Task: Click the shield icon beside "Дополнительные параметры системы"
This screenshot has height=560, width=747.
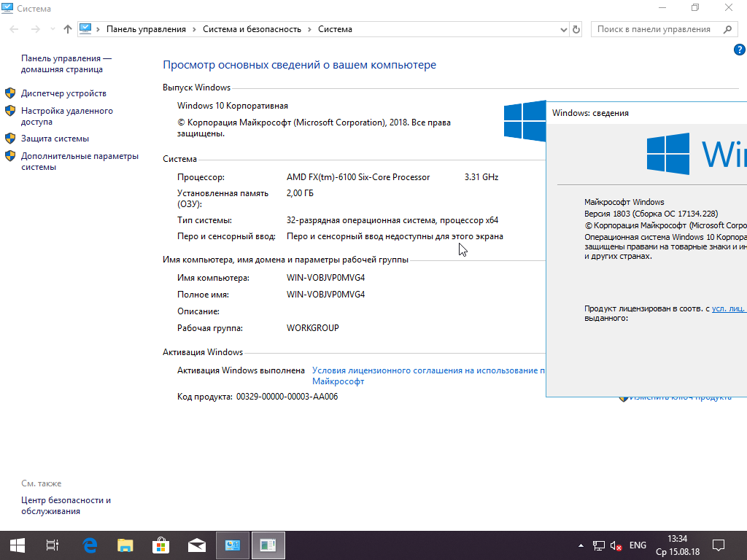Action: tap(10, 156)
